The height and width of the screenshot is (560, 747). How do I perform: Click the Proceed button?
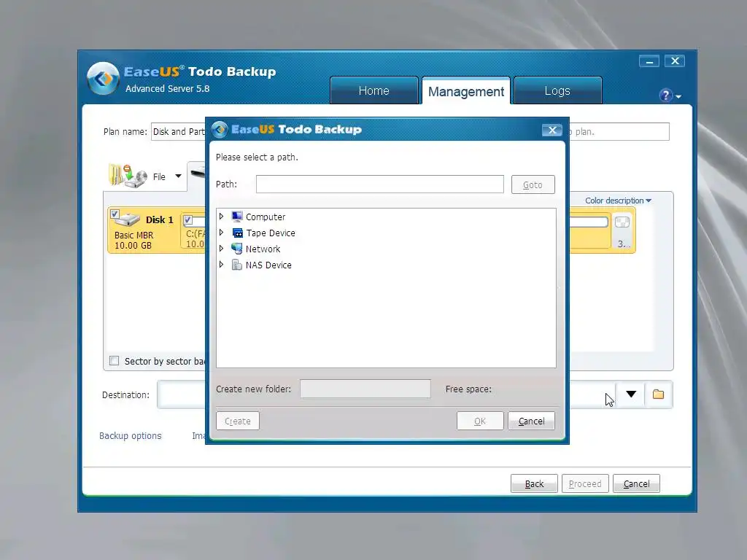coord(585,484)
